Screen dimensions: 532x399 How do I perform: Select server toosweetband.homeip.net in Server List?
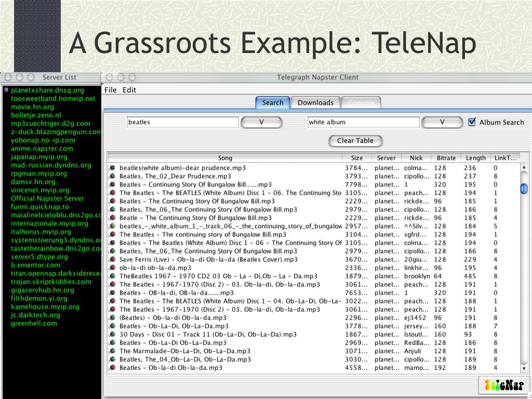click(x=54, y=98)
